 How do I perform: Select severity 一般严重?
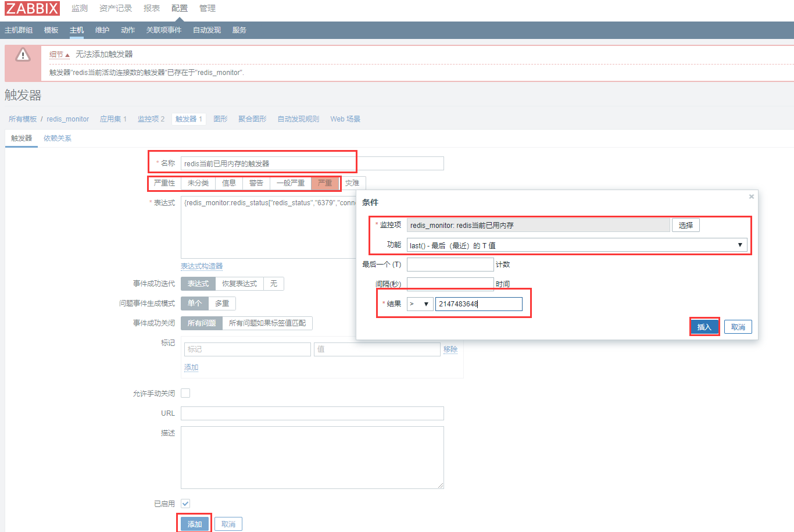point(291,183)
